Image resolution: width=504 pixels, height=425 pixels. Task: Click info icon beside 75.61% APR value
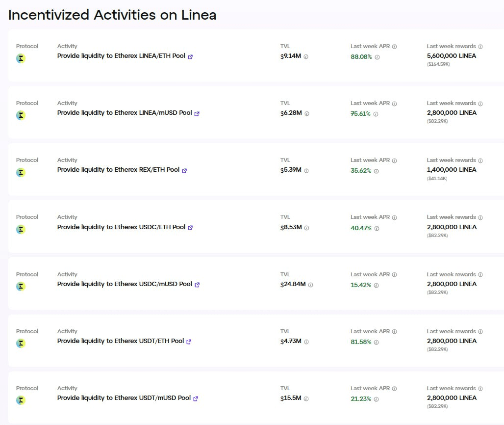(376, 114)
